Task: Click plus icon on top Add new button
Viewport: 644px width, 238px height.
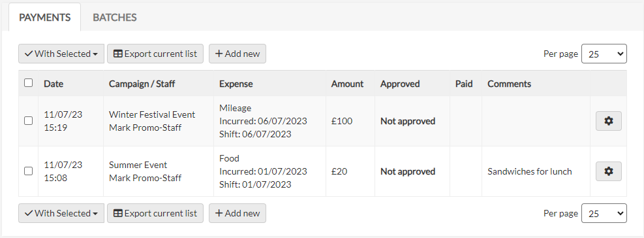Action: pyautogui.click(x=219, y=54)
